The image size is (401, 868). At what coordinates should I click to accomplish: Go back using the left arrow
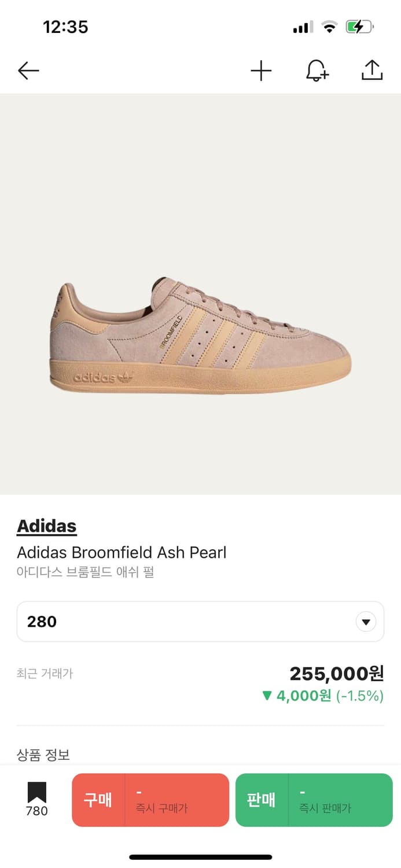point(28,71)
